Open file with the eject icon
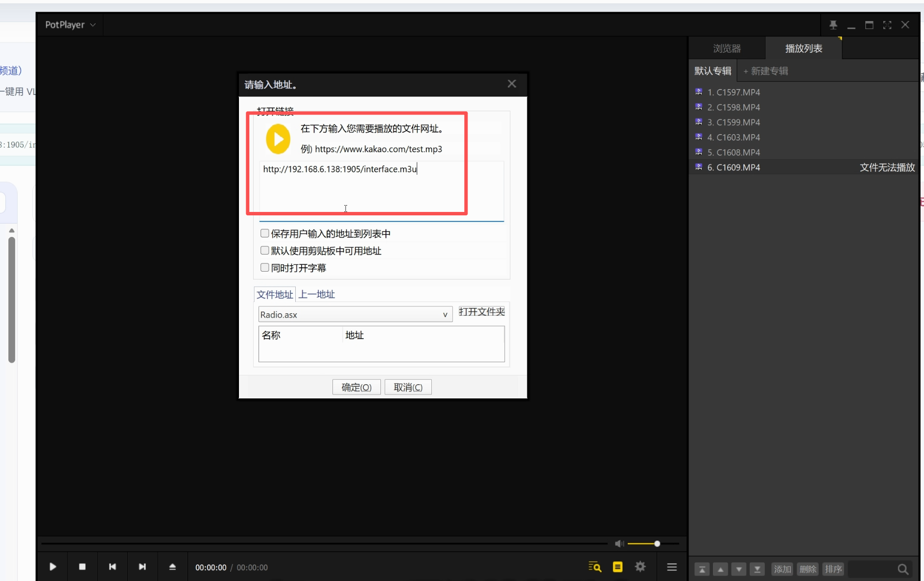 (172, 567)
